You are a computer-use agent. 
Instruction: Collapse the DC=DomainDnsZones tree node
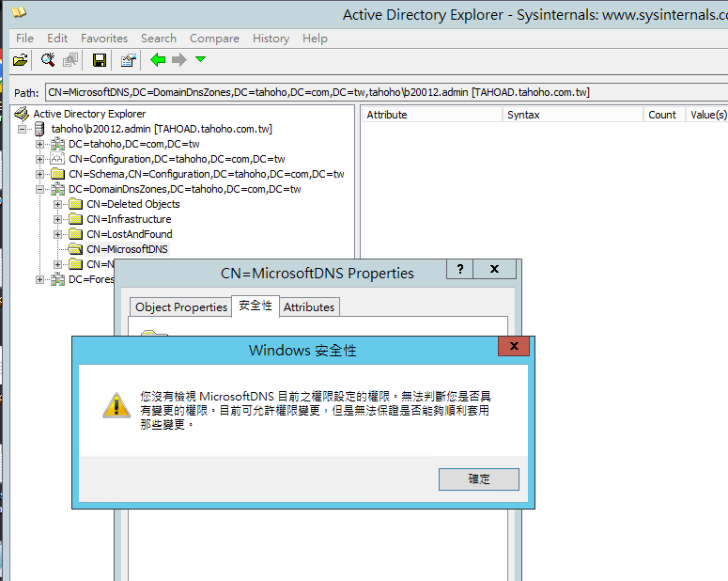tap(40, 189)
